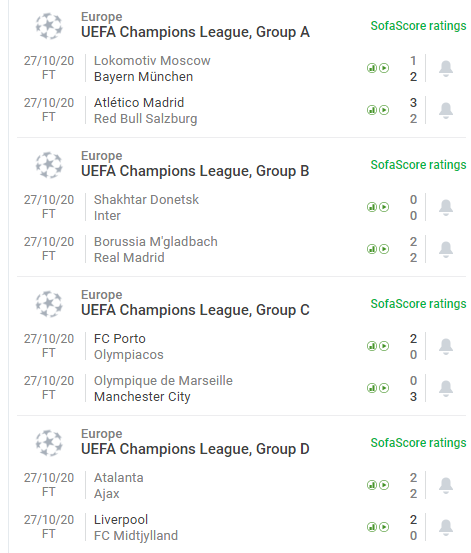471x553 pixels.
Task: Click bell icon for Atalanta vs Ajax
Action: pos(446,485)
